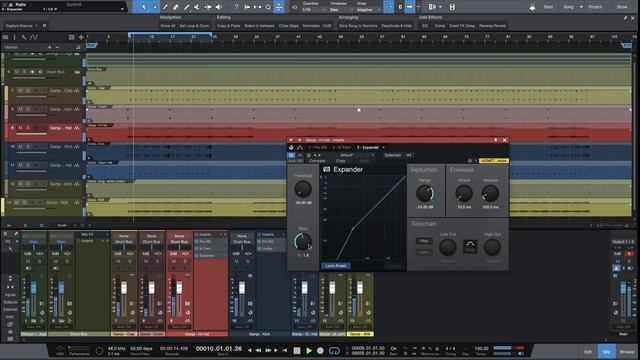
Task: Adjust the Sidechain Low Cut knob
Action: (447, 247)
